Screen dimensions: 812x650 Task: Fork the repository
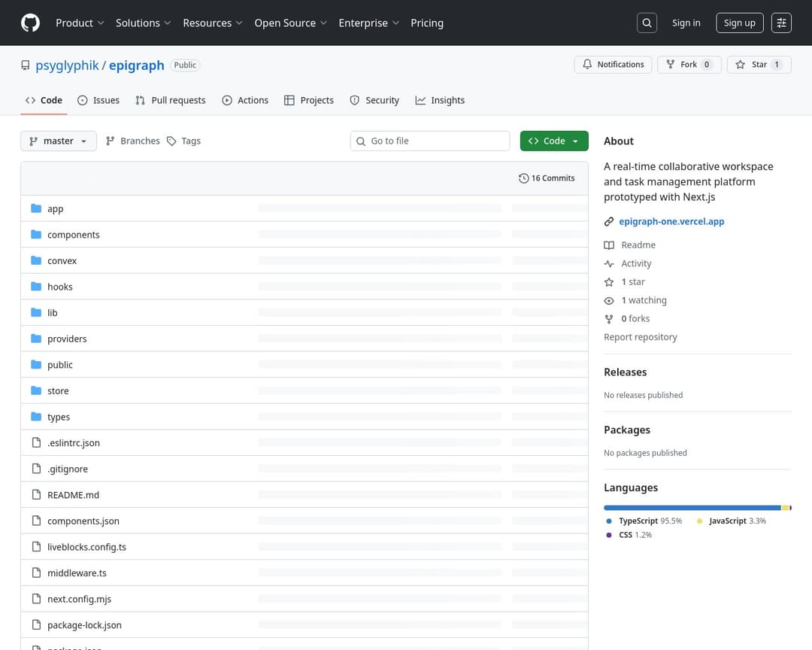click(x=689, y=65)
